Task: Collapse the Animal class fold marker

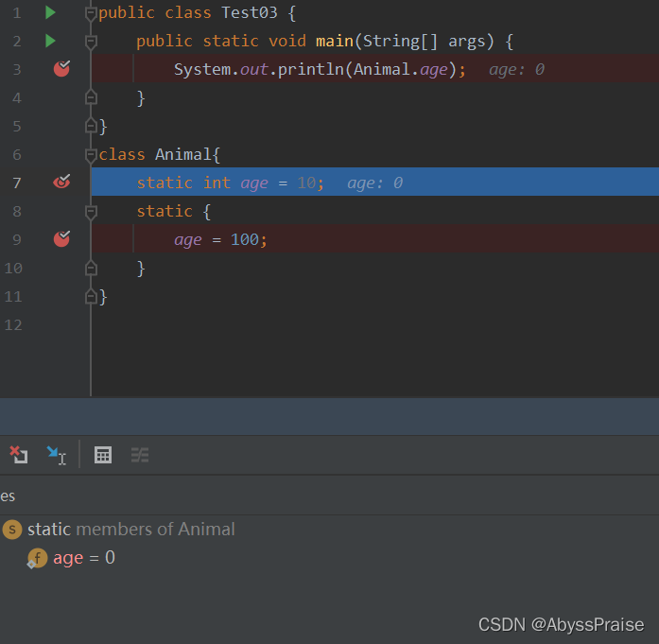Action: (x=91, y=155)
